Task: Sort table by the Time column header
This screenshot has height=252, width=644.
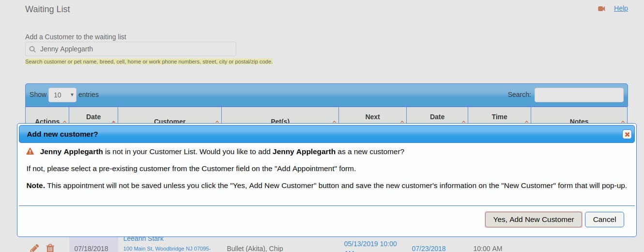Action: (499, 117)
